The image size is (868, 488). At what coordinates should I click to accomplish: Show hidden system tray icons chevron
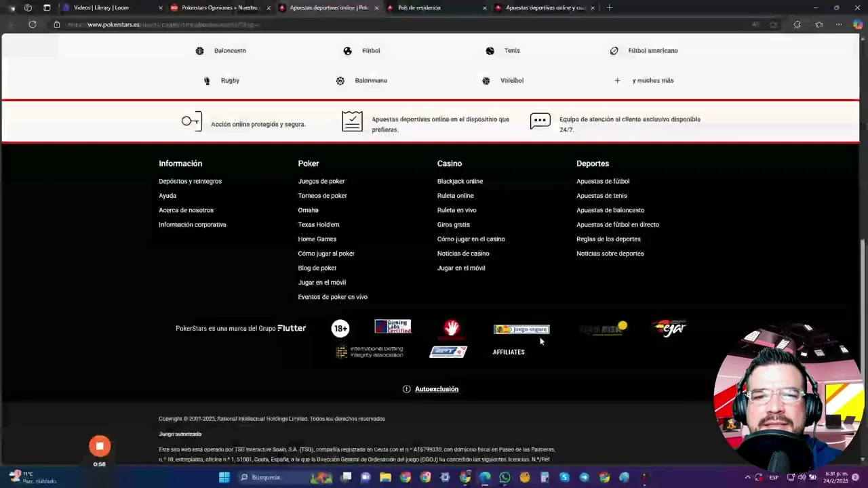point(748,477)
